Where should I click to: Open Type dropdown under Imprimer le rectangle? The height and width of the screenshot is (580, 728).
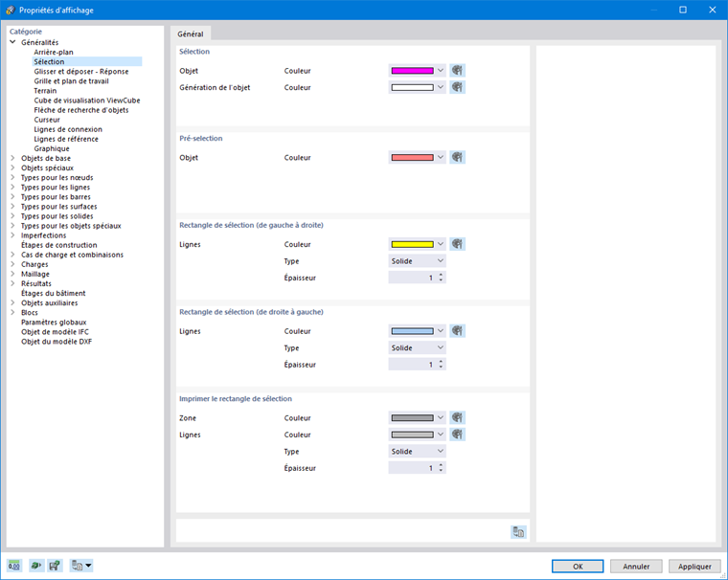[417, 451]
